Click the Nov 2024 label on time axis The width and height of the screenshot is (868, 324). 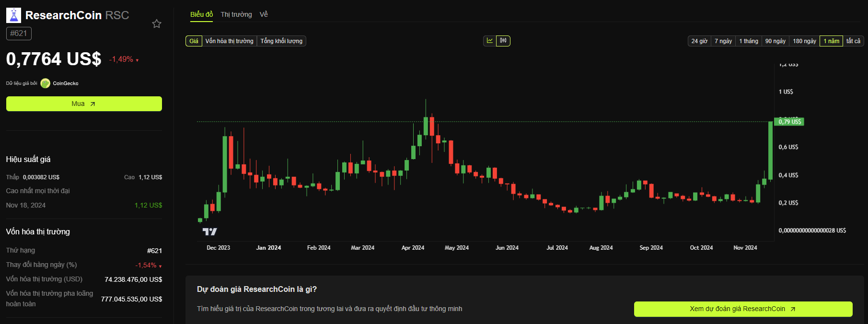coord(745,248)
